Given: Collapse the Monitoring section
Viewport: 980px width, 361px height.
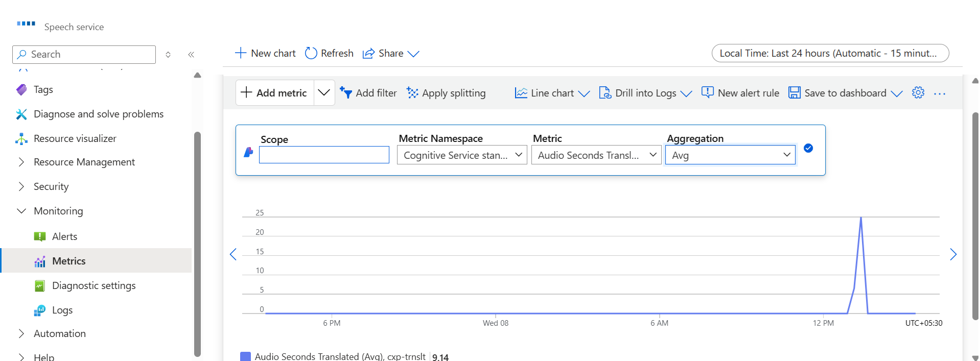Looking at the screenshot, I should 21,211.
